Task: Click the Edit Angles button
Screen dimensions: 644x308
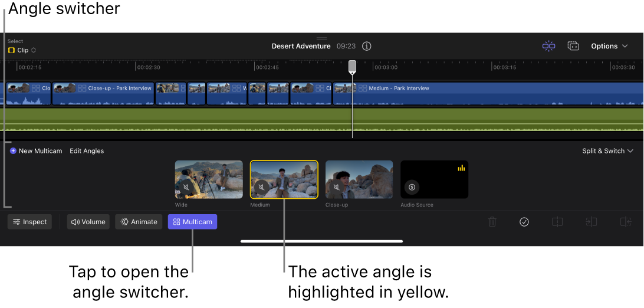Action: click(x=87, y=151)
